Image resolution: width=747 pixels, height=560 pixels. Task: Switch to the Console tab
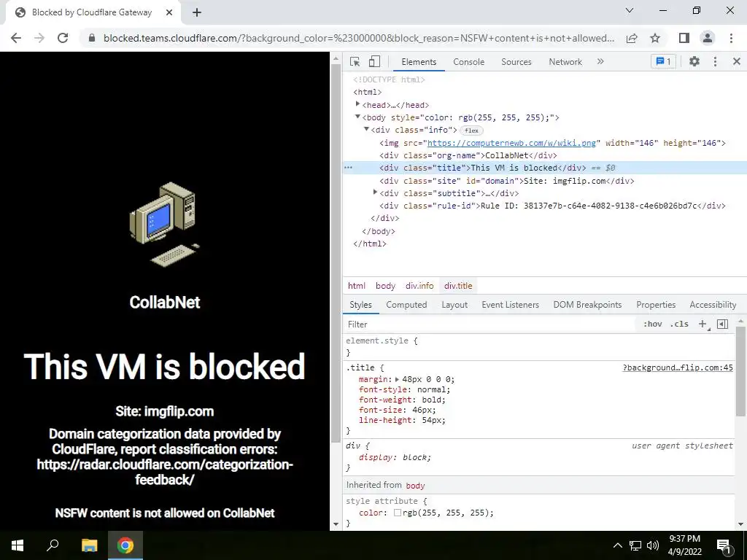point(469,62)
